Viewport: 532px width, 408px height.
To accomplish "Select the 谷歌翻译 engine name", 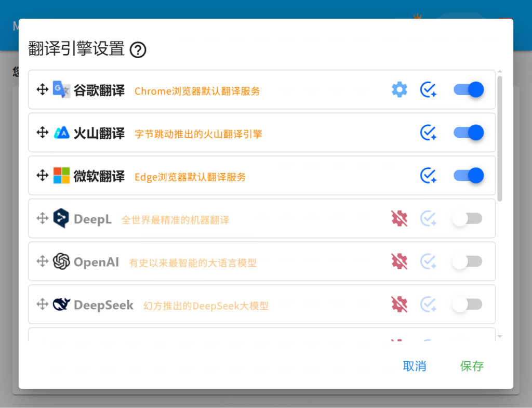I will tap(99, 90).
